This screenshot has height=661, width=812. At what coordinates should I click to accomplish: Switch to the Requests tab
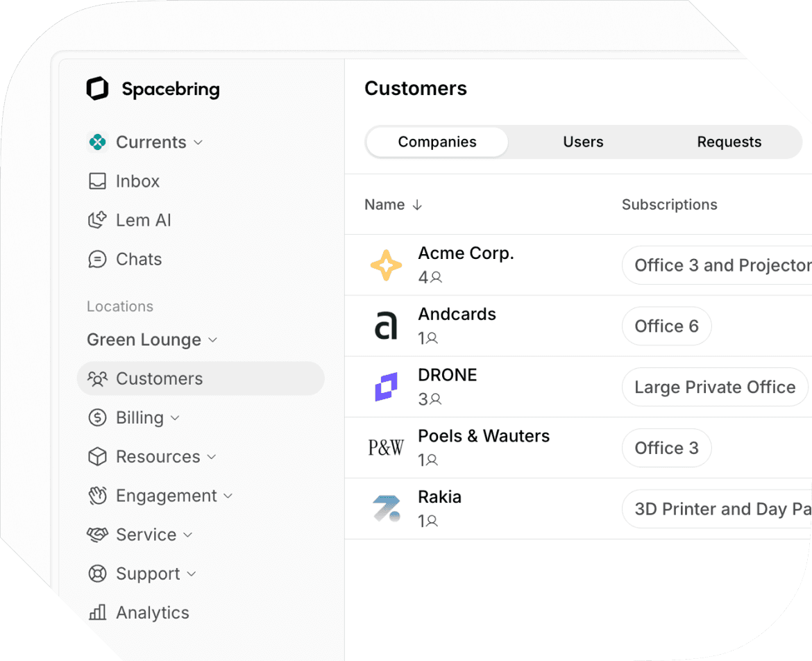pyautogui.click(x=729, y=142)
